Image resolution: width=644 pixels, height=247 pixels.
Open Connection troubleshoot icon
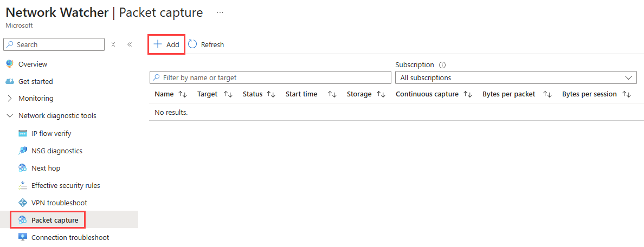pyautogui.click(x=23, y=237)
